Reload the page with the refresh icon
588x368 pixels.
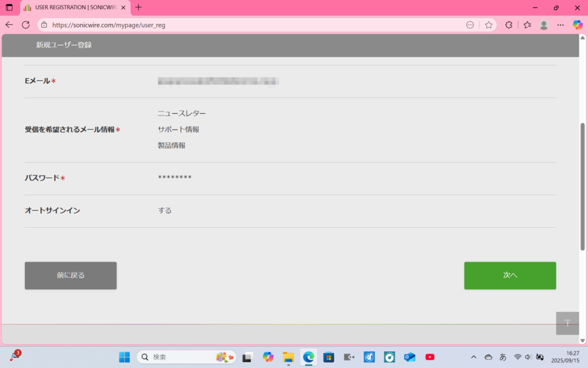pos(26,25)
